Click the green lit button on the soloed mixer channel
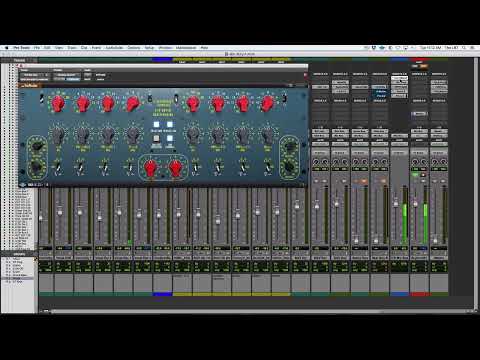The image size is (480, 360). click(x=415, y=175)
